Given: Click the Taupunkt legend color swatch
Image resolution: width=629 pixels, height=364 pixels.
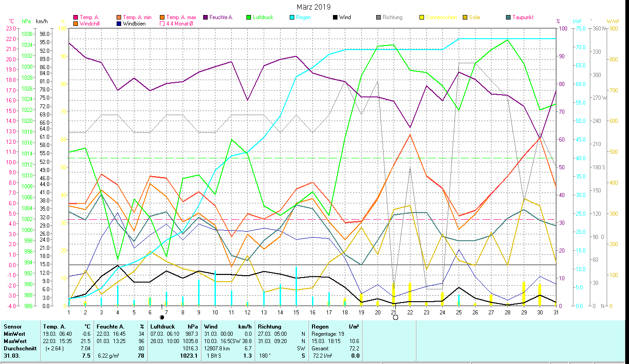Looking at the screenshot, I should 508,17.
